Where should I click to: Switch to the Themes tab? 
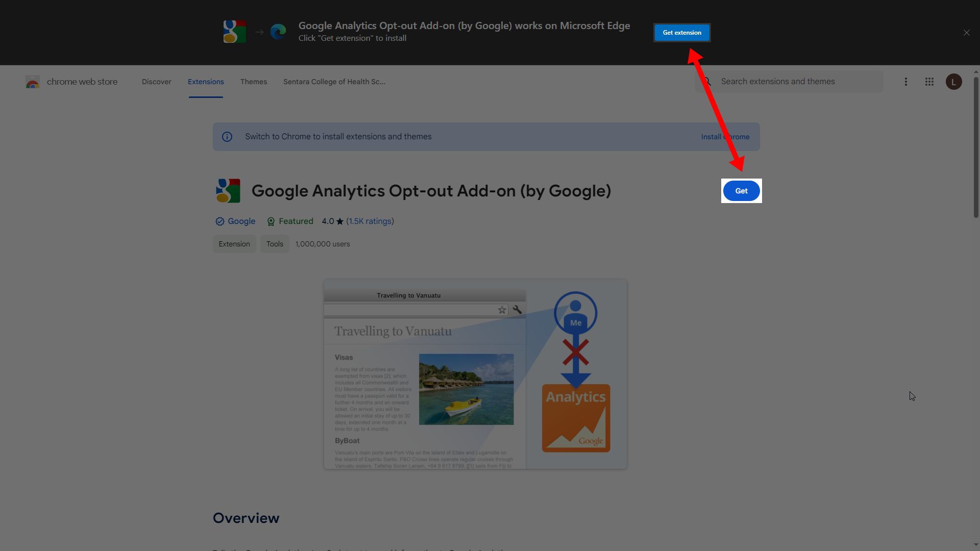(x=254, y=82)
